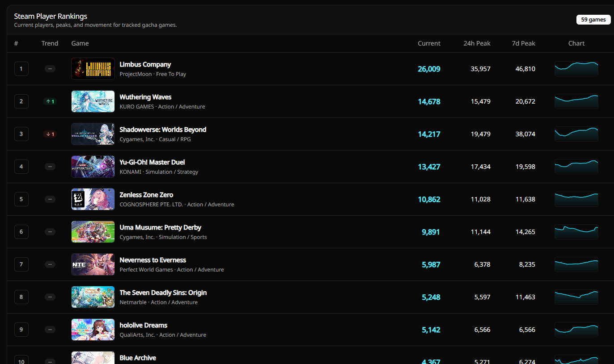Open the Uma Musume: Pretty Derby title link
The height and width of the screenshot is (364, 614).
(161, 227)
